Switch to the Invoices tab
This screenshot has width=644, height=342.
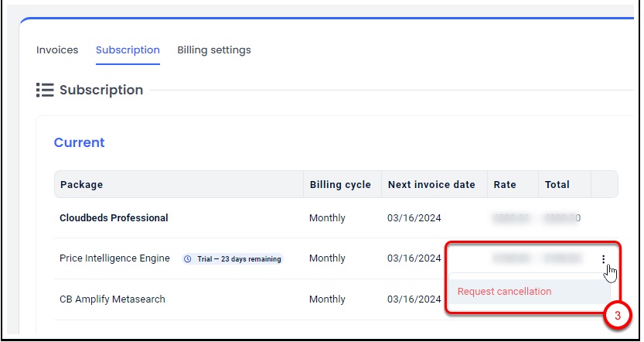[x=57, y=50]
